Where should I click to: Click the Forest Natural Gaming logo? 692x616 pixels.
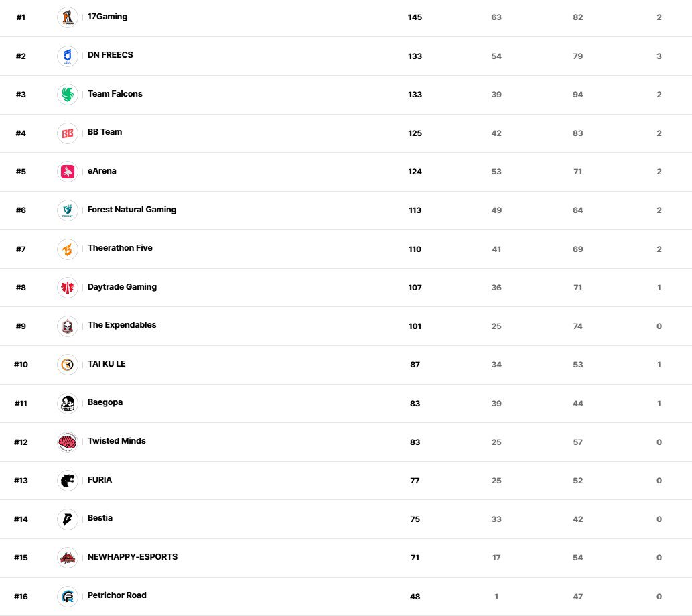(68, 210)
